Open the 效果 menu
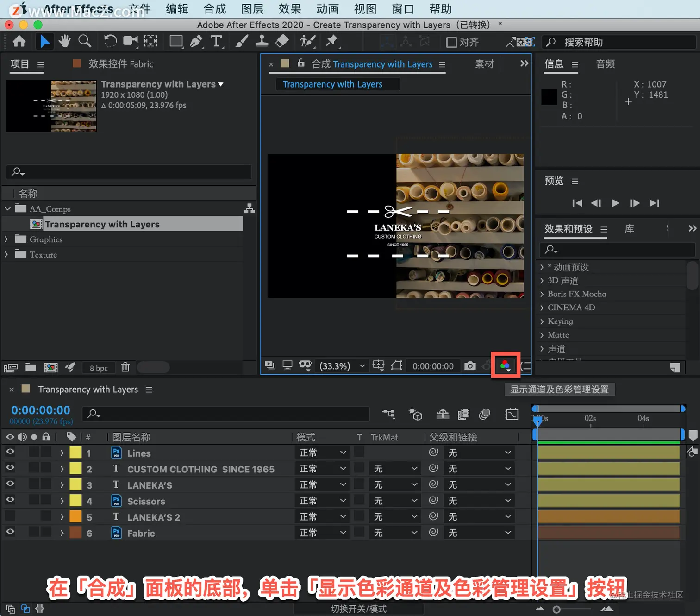 [290, 9]
